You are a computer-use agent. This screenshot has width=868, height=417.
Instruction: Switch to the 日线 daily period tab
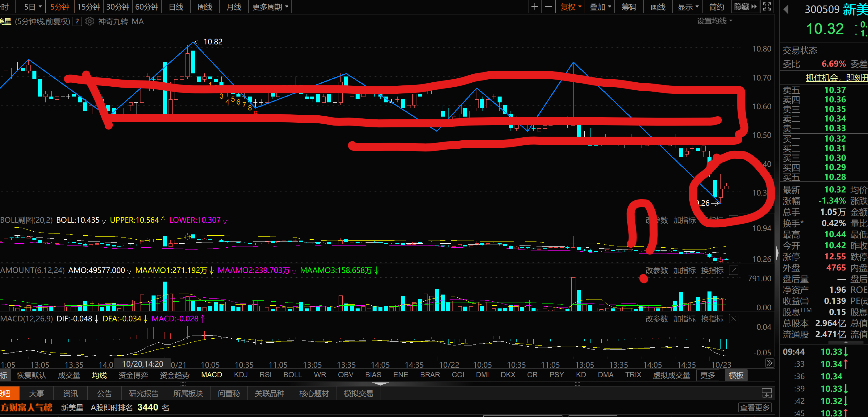pyautogui.click(x=176, y=7)
